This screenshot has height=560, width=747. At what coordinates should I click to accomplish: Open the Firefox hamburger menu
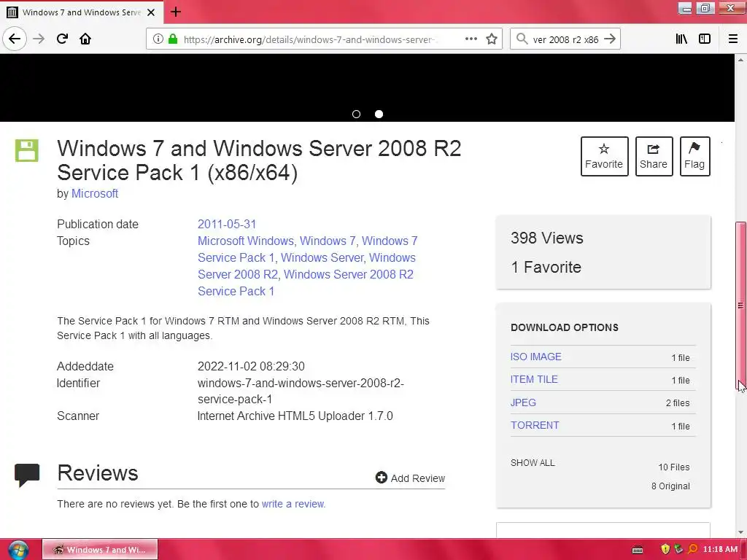point(733,39)
